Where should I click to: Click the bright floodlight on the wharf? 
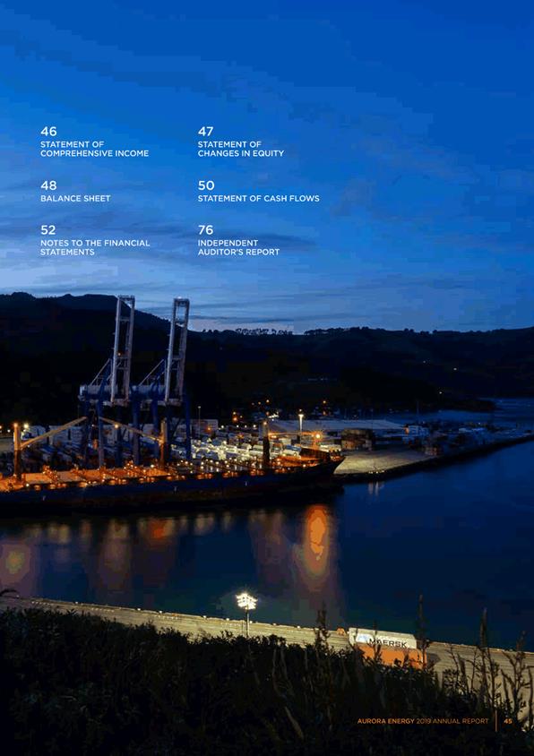click(246, 601)
